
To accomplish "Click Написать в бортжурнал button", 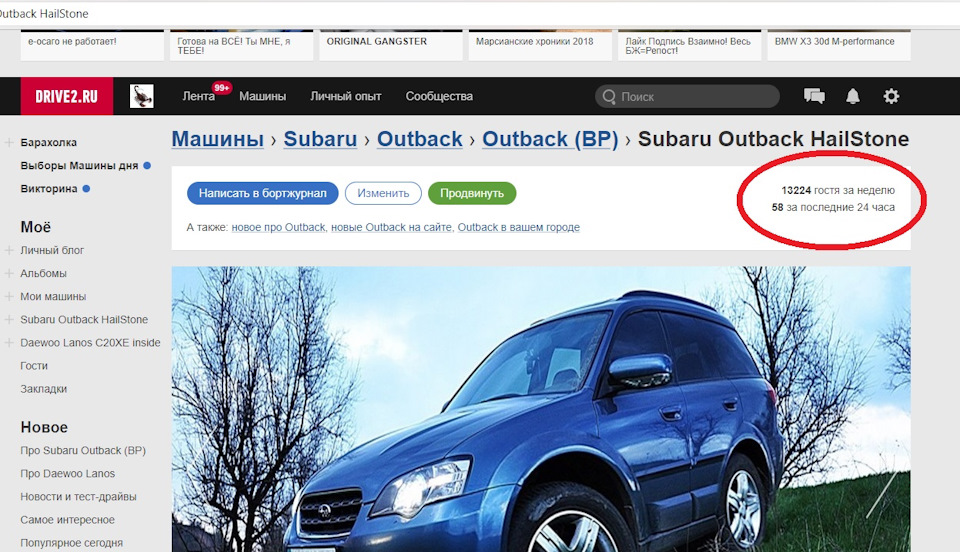I will pyautogui.click(x=263, y=193).
